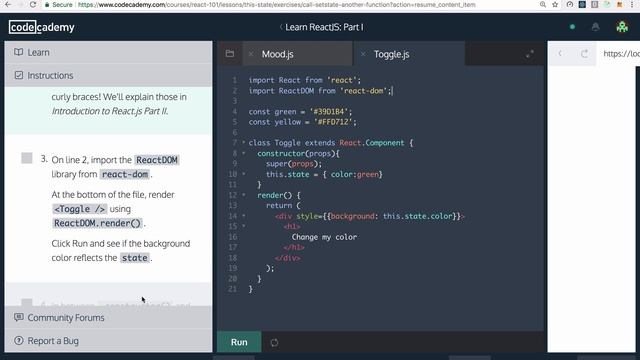Click 'Introduction to React.js Part II.' text
The image size is (640, 360).
pos(110,111)
